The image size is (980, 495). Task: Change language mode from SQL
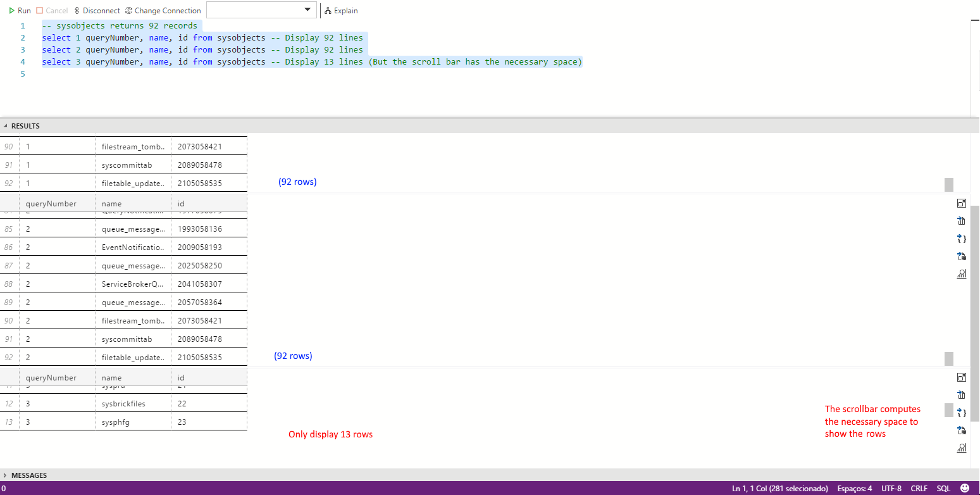(943, 489)
